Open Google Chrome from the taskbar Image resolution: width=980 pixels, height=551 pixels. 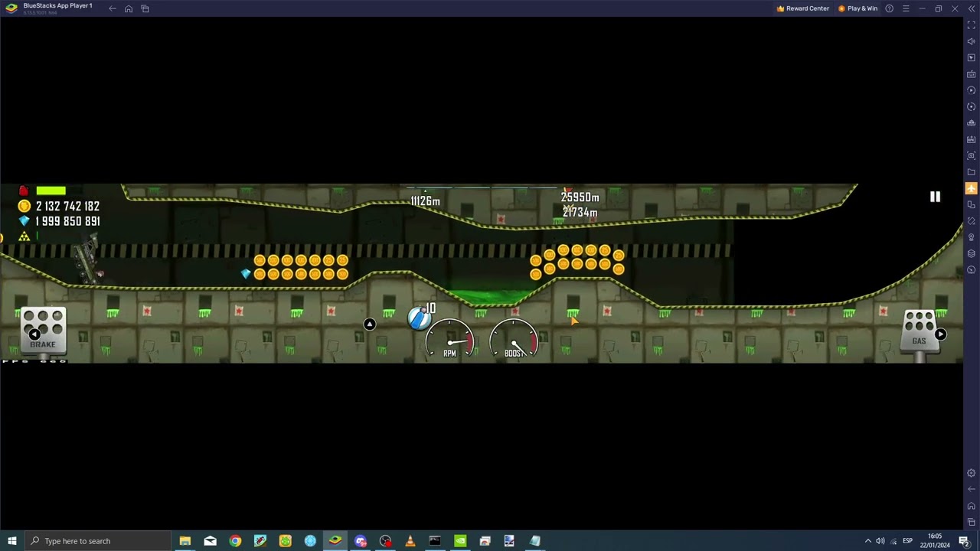(x=235, y=541)
